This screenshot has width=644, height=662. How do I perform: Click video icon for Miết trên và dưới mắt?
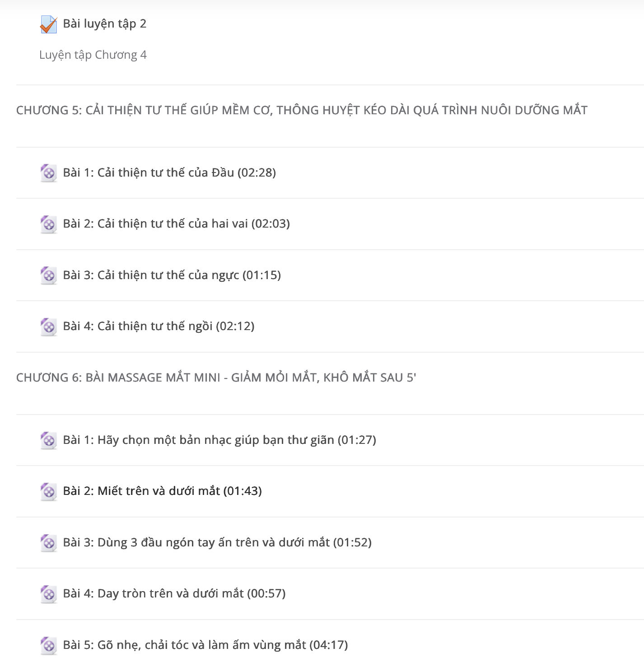(x=48, y=491)
